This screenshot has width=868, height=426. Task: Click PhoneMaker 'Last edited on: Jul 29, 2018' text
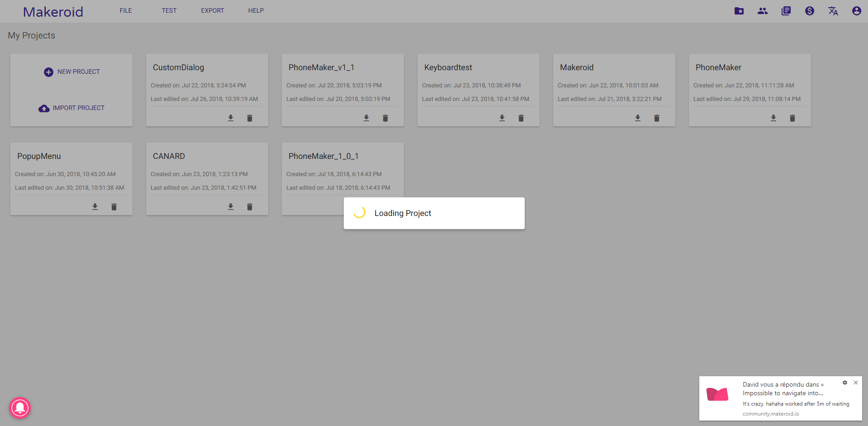(x=747, y=99)
